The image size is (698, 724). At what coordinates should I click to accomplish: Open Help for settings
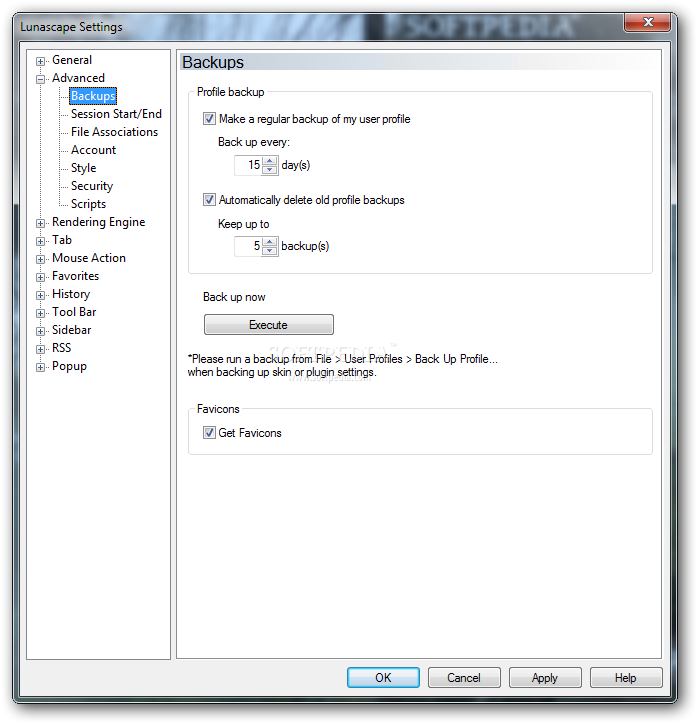click(626, 677)
